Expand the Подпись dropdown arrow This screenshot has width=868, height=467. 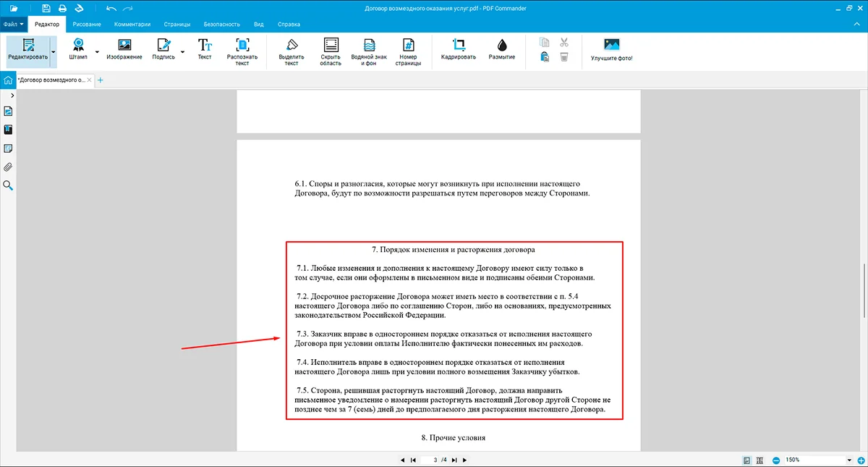click(x=182, y=51)
